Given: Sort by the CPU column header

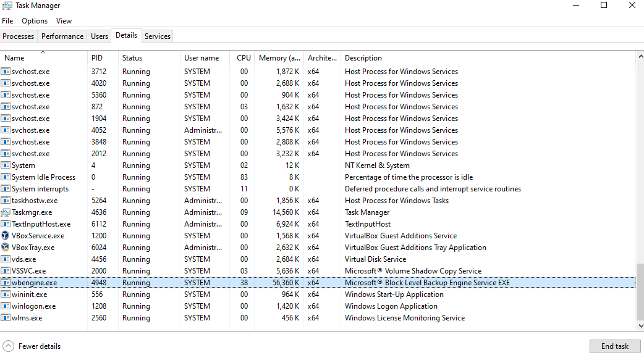Looking at the screenshot, I should [242, 58].
